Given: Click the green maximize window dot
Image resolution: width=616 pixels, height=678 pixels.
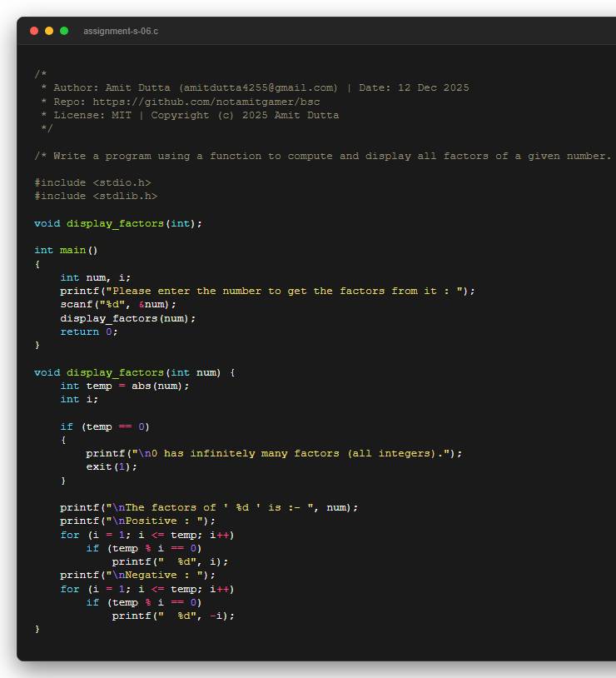Looking at the screenshot, I should 64,31.
